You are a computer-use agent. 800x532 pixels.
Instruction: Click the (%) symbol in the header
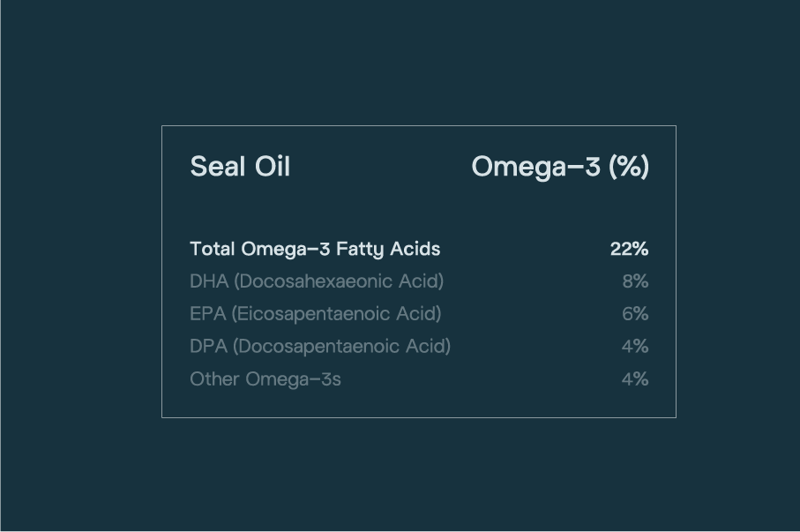pyautogui.click(x=629, y=166)
